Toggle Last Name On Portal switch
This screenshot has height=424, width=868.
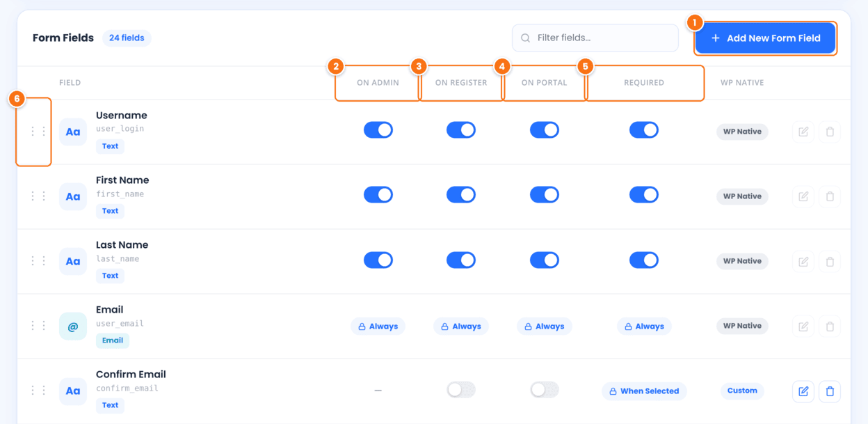545,260
